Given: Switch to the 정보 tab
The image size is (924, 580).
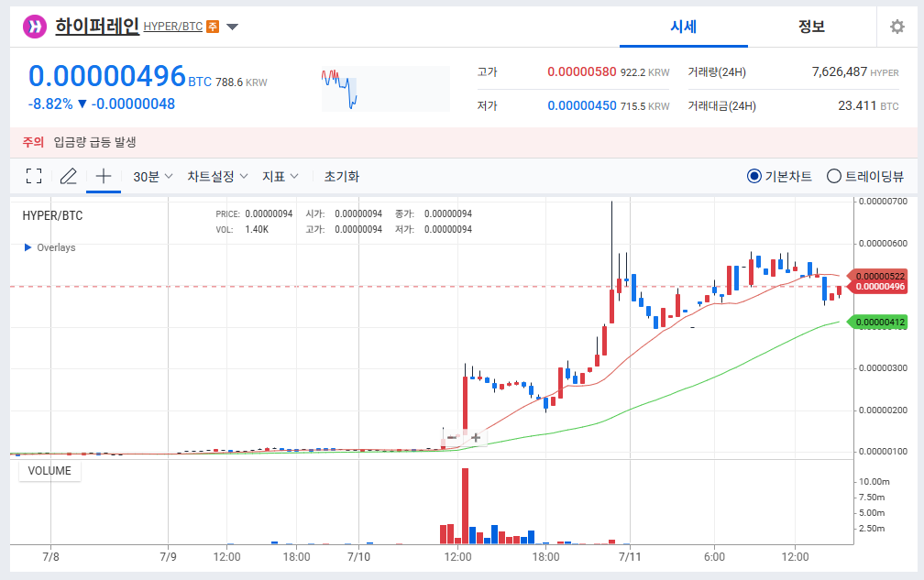Looking at the screenshot, I should 809,27.
